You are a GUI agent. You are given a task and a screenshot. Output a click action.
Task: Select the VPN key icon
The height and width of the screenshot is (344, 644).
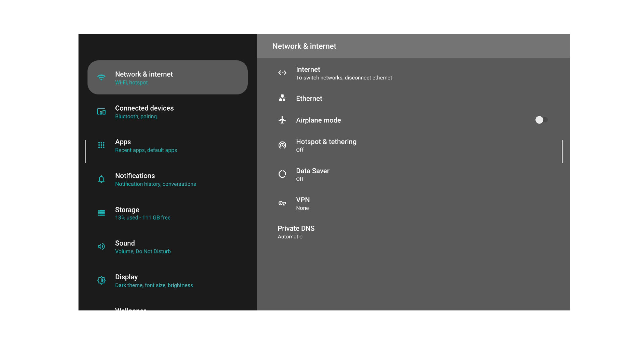click(282, 203)
